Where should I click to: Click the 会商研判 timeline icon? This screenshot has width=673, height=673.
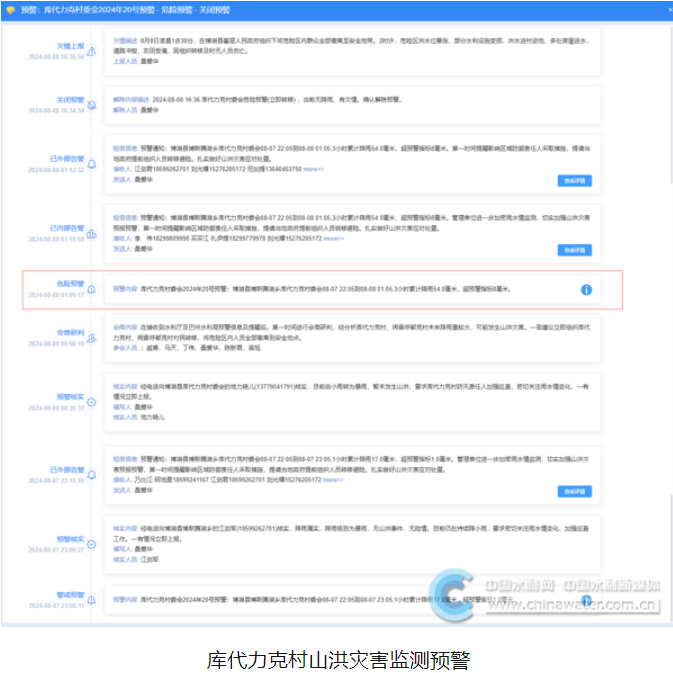coord(92,337)
